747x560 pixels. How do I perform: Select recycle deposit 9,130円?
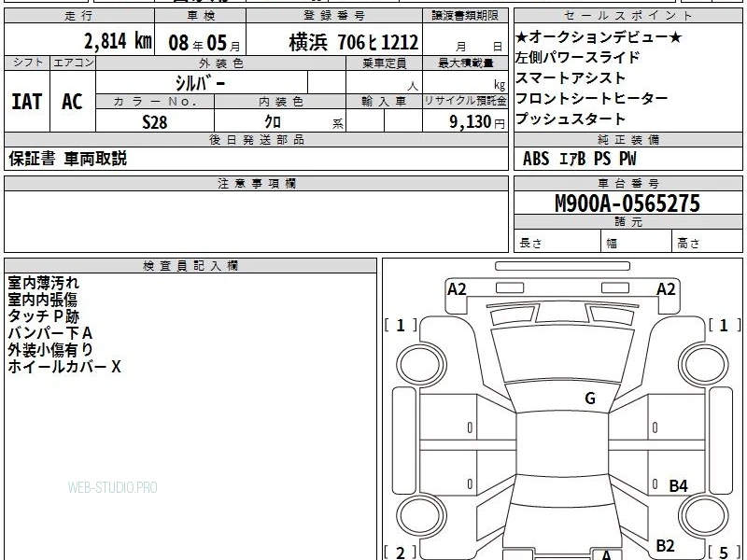477,122
